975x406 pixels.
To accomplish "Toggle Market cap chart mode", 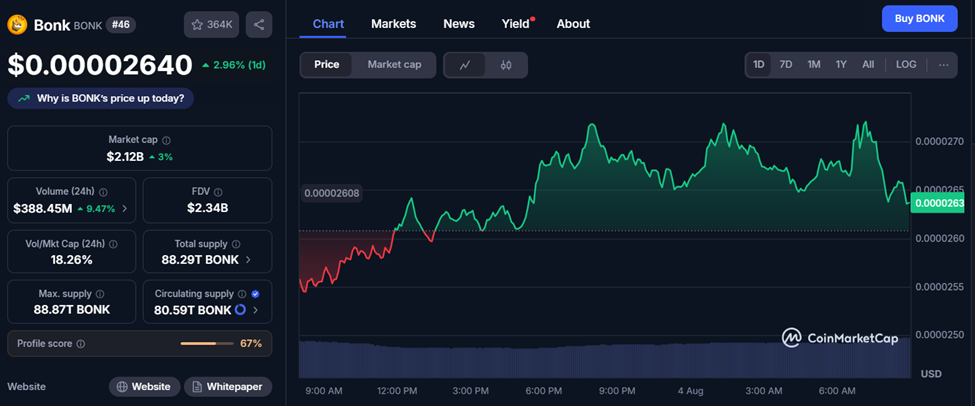I will pyautogui.click(x=394, y=65).
